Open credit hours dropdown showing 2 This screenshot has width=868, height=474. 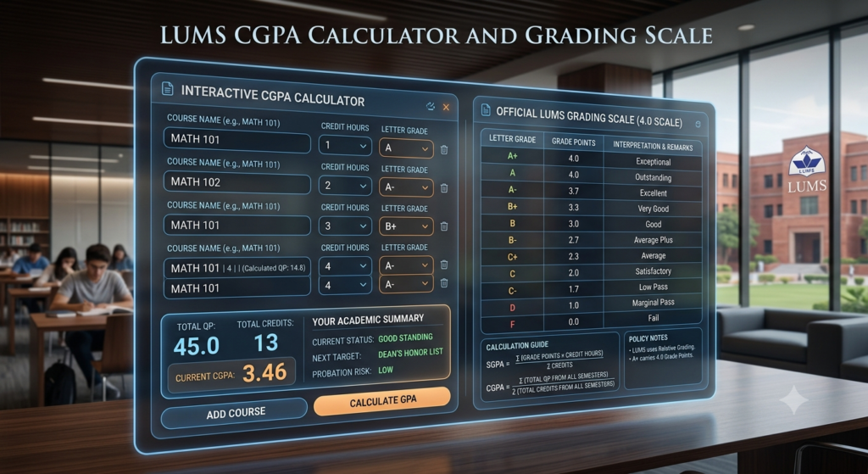pos(346,186)
